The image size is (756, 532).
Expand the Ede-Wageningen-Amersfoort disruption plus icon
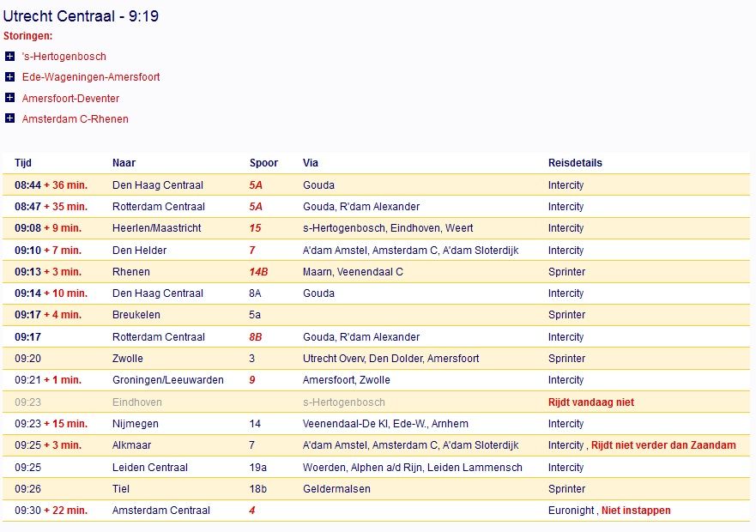tap(9, 77)
